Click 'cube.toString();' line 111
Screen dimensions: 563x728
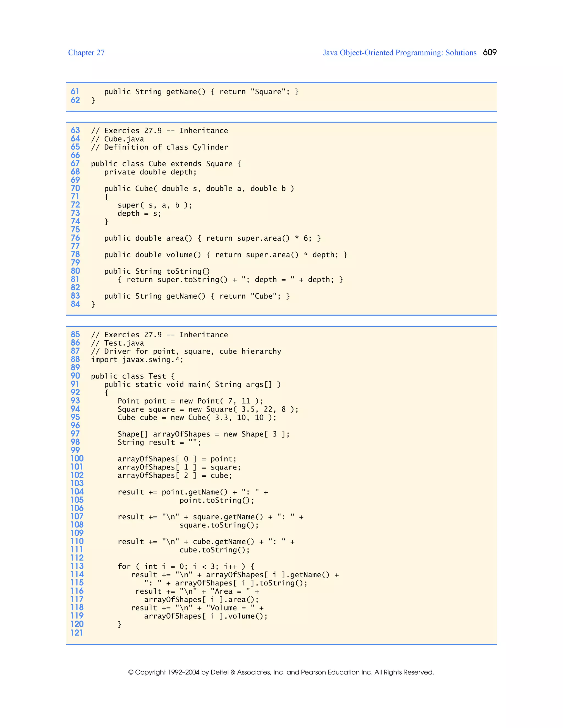coord(214,550)
